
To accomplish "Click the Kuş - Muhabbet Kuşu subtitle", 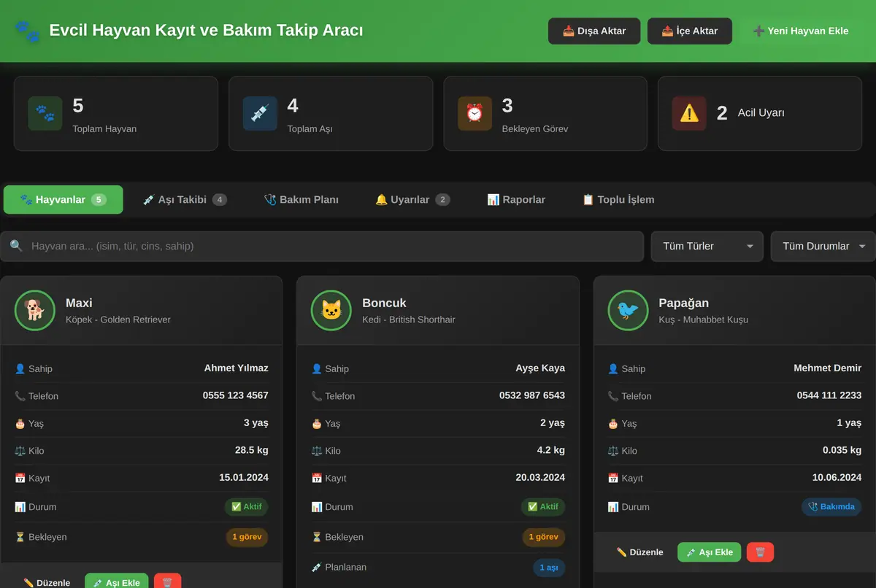I will point(704,320).
